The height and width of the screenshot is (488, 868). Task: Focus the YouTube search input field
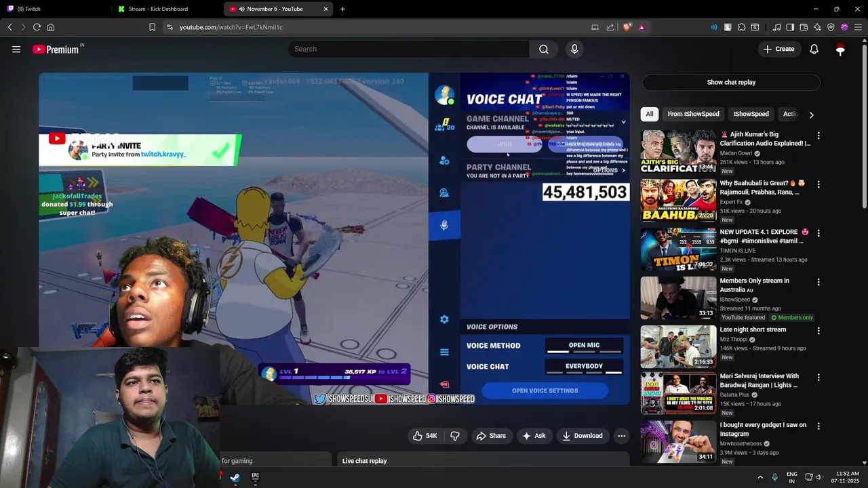click(409, 49)
